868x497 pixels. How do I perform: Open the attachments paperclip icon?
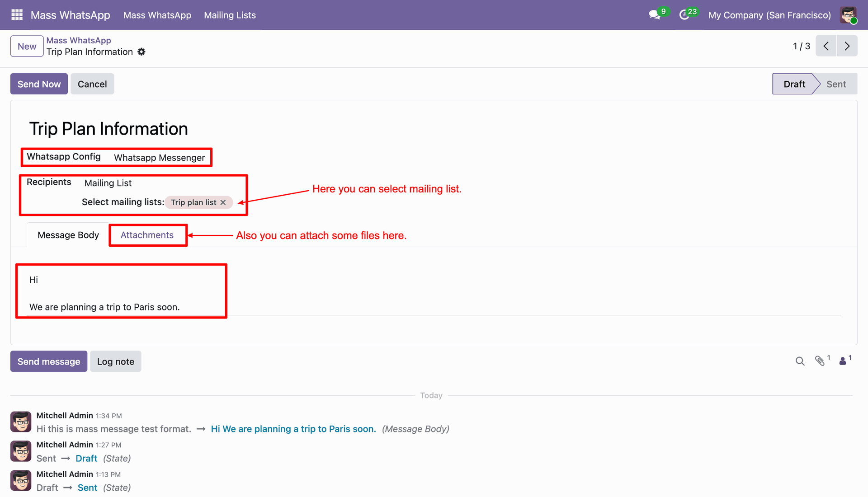coord(820,361)
